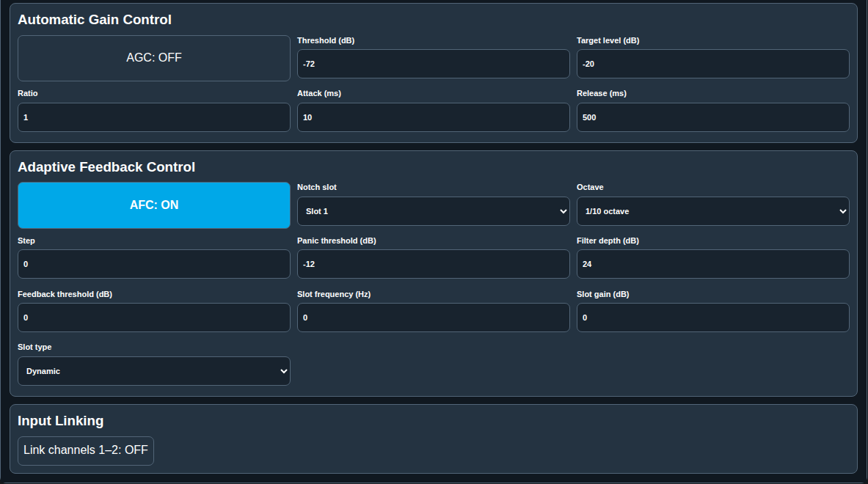Viewport: 868px width, 484px height.
Task: Open the Octave dropdown showing 1/10 octave
Action: tap(713, 211)
